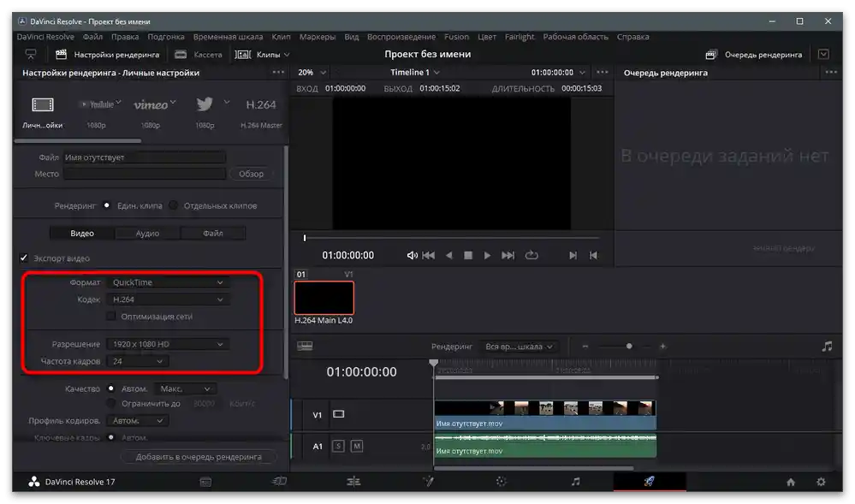The height and width of the screenshot is (504, 855).
Task: Open the Media page icon
Action: [205, 482]
